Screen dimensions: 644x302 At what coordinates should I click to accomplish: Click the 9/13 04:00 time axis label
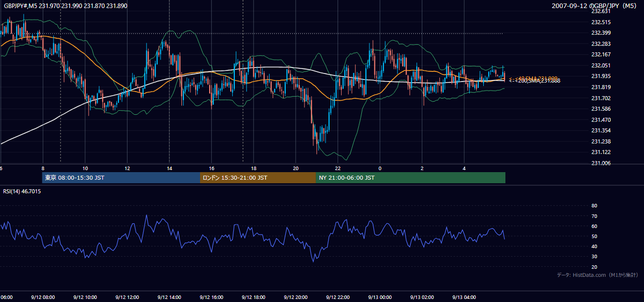464,297
